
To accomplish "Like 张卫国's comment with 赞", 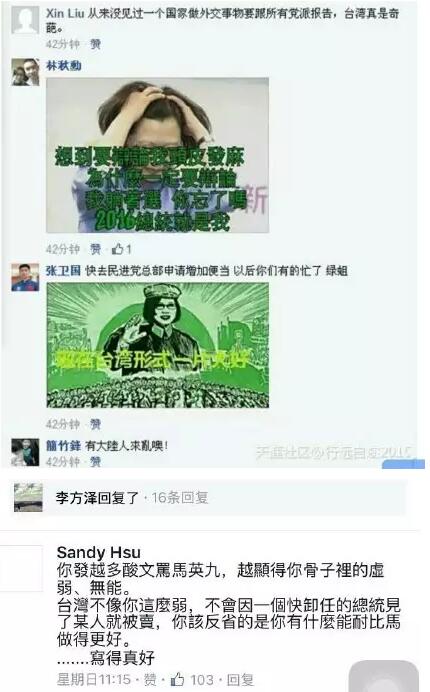I will [95, 424].
